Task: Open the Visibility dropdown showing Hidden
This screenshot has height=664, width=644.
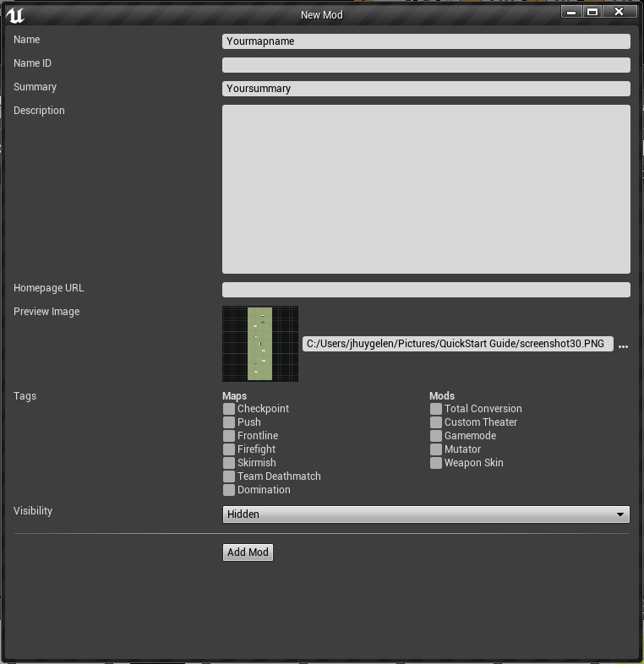Action: [x=426, y=514]
